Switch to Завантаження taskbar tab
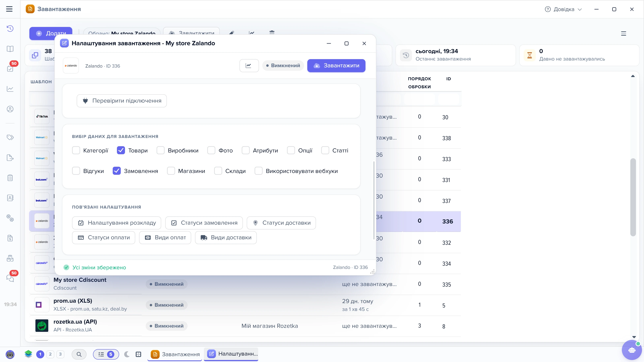This screenshot has height=362, width=644. pos(175,354)
